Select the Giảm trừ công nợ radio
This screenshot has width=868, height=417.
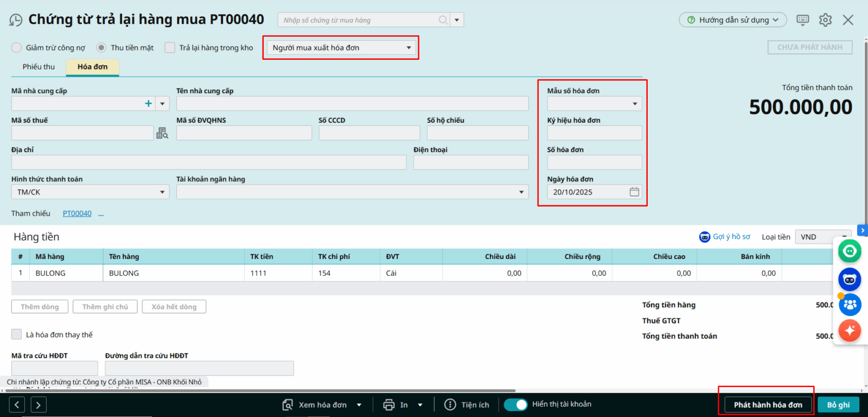tap(17, 48)
